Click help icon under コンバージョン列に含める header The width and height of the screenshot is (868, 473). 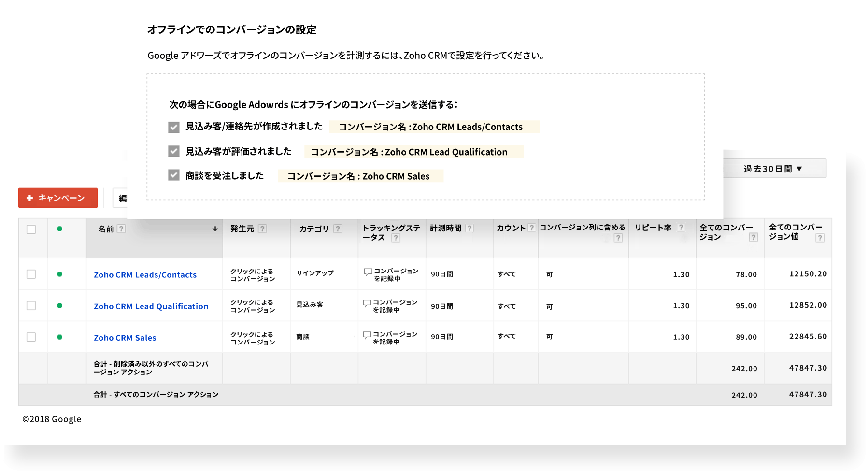(618, 238)
